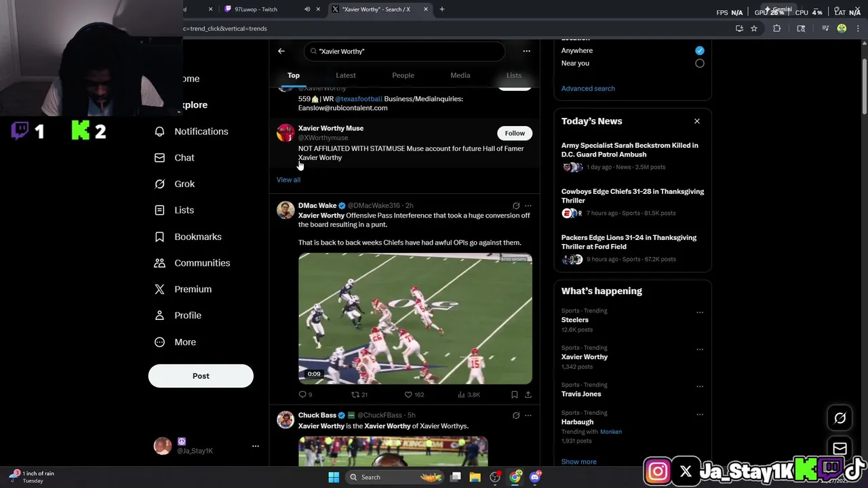Follow Xavier Worthy Muse account
The height and width of the screenshot is (488, 868).
515,133
